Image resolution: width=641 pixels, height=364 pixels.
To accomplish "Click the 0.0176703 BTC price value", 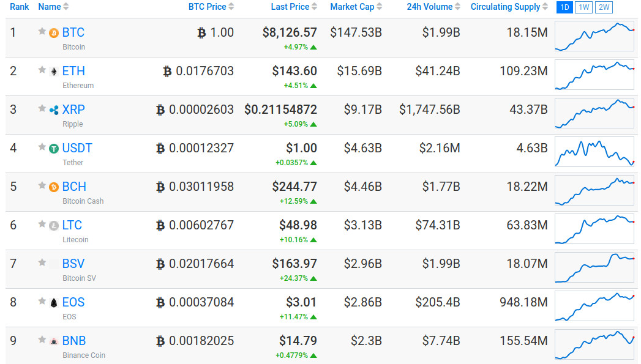I will (x=205, y=71).
